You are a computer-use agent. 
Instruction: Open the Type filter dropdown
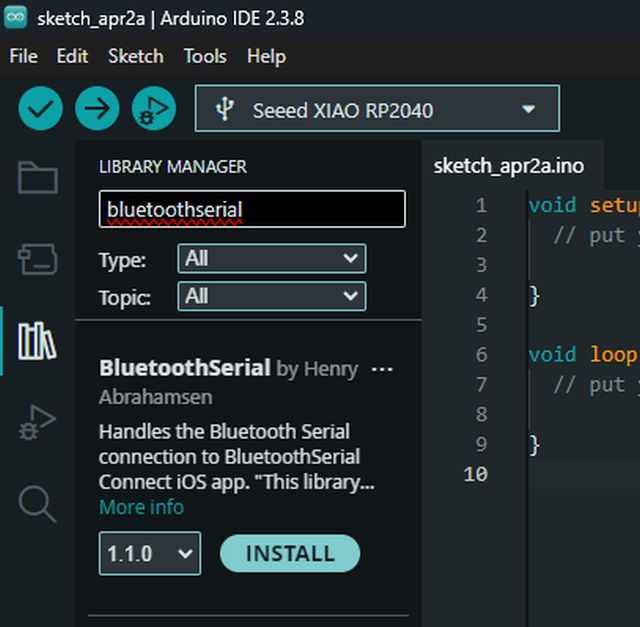[x=271, y=259]
